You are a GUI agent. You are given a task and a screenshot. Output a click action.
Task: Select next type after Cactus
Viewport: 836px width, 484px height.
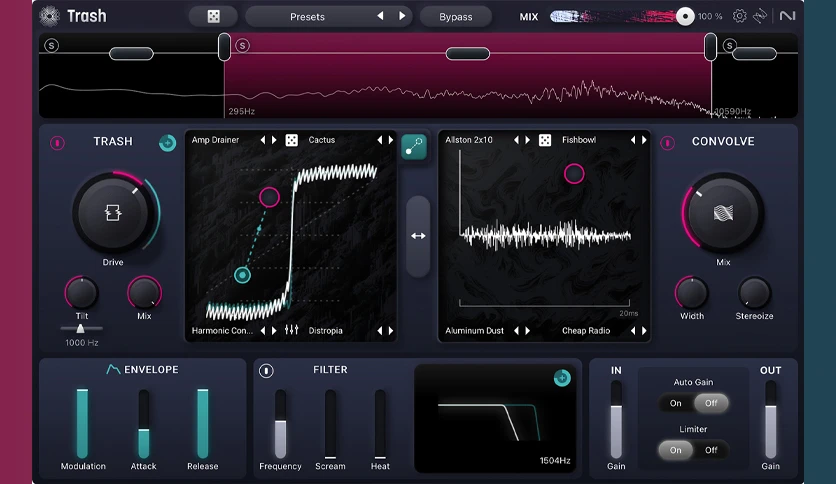(x=391, y=140)
